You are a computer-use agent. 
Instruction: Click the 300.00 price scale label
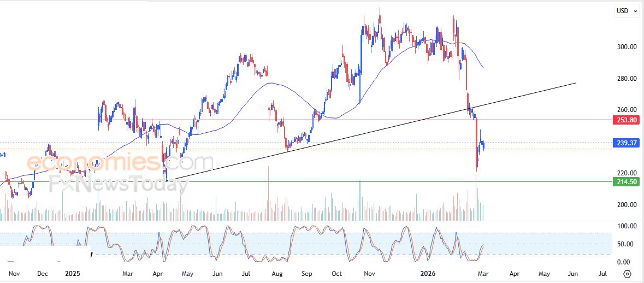(x=625, y=47)
